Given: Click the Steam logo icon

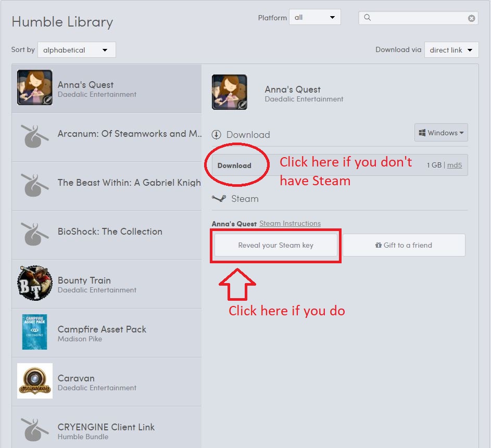Looking at the screenshot, I should coord(219,199).
